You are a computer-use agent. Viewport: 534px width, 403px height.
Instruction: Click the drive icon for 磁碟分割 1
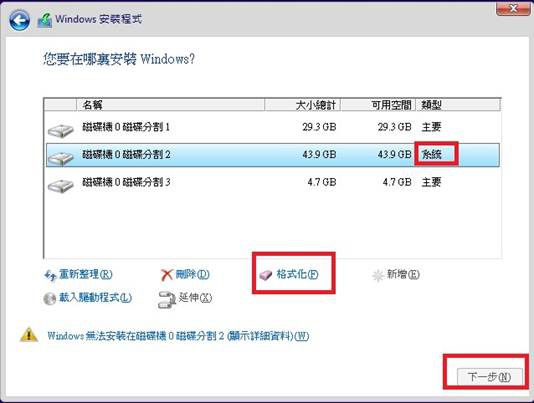click(x=61, y=130)
